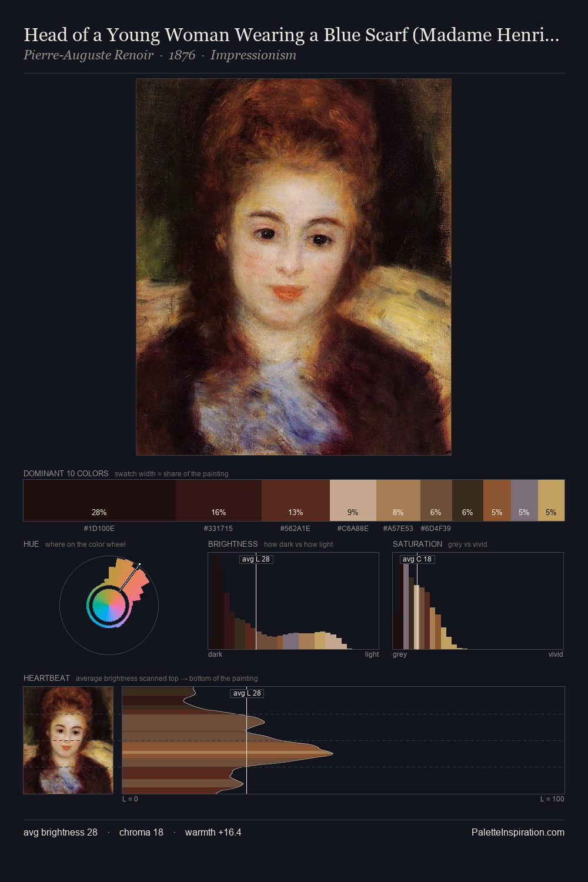Pick the 6% very dark olive swatch

click(x=467, y=500)
